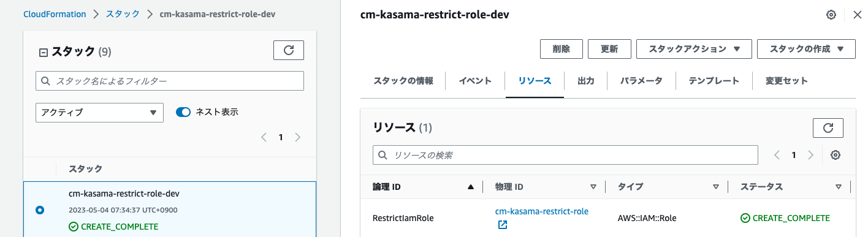Click stacks page number 1
The width and height of the screenshot is (868, 237).
(x=281, y=137)
